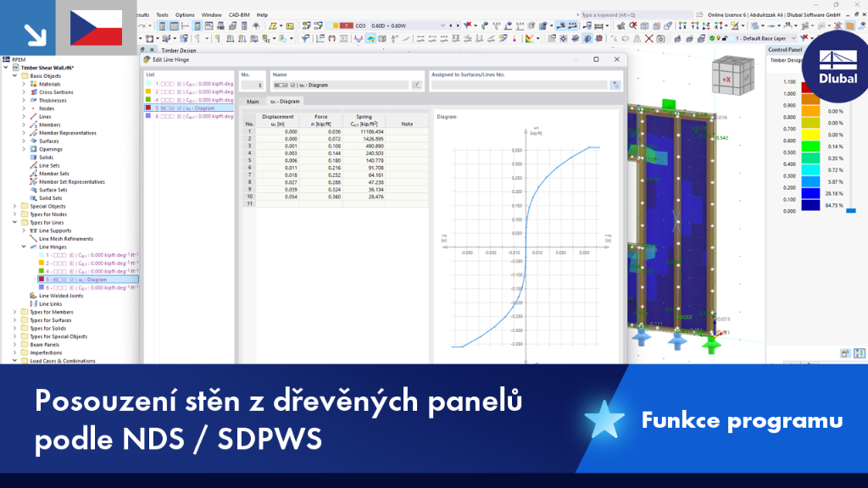Click the hinge No. field showing 5
This screenshot has height=488, width=868.
[x=253, y=86]
